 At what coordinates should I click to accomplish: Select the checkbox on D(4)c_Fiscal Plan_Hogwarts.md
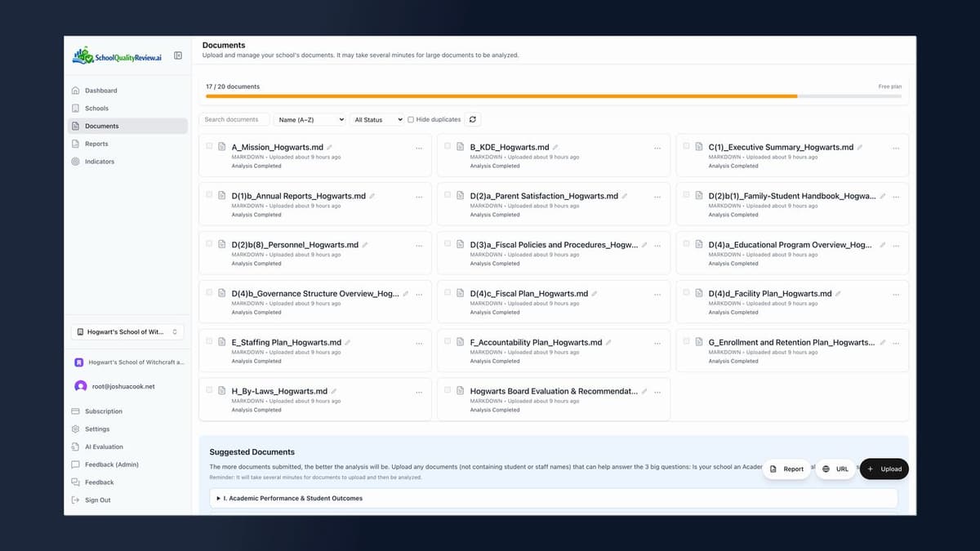click(x=448, y=292)
